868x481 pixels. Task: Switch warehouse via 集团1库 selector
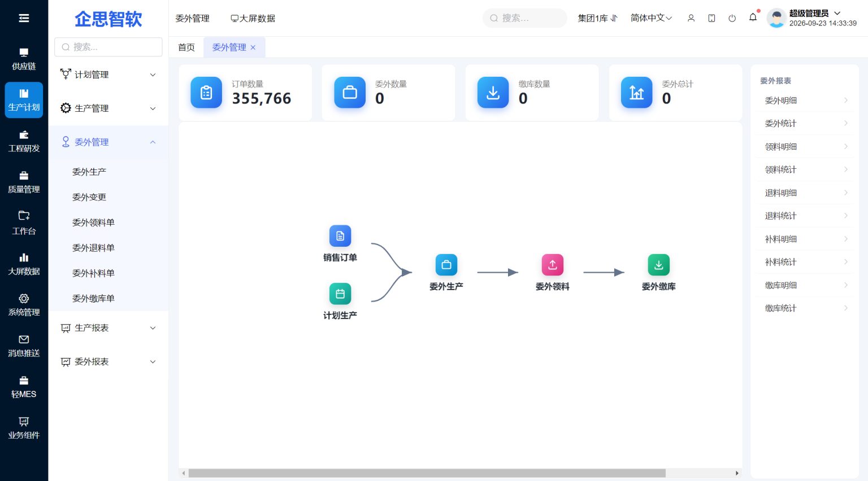[597, 18]
